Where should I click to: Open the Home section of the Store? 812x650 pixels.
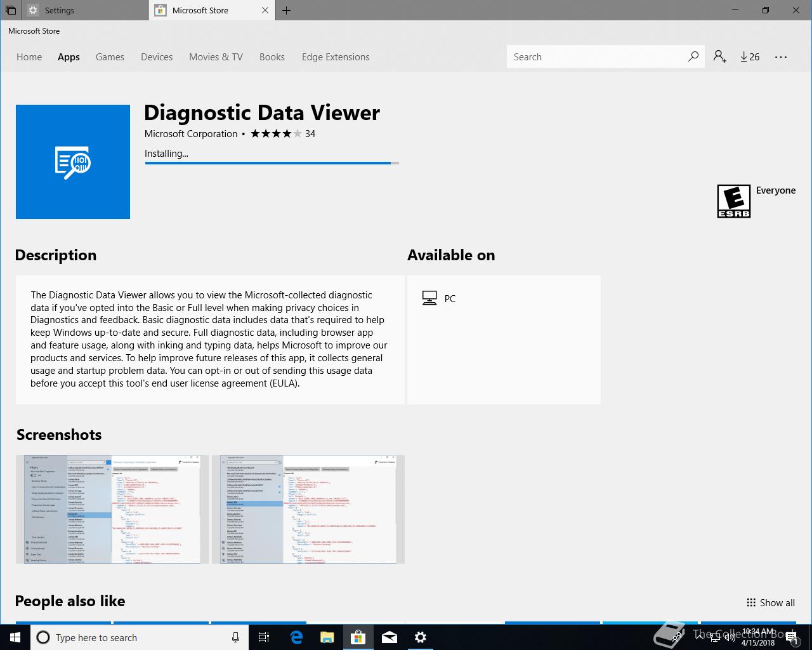point(29,57)
